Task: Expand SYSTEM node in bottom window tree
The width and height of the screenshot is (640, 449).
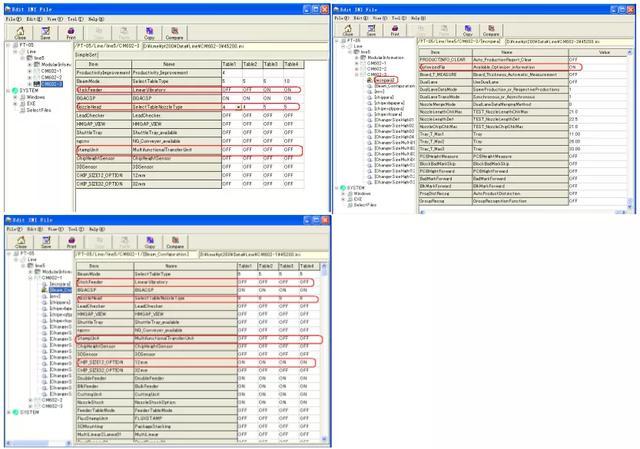Action: pyautogui.click(x=9, y=412)
